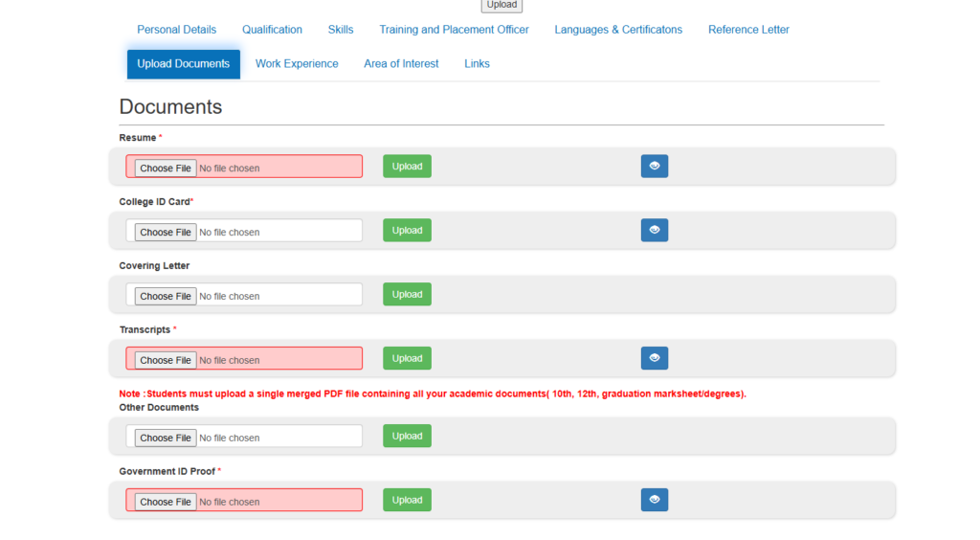980x540 pixels.
Task: Click the grey Upload button at top
Action: point(501,5)
